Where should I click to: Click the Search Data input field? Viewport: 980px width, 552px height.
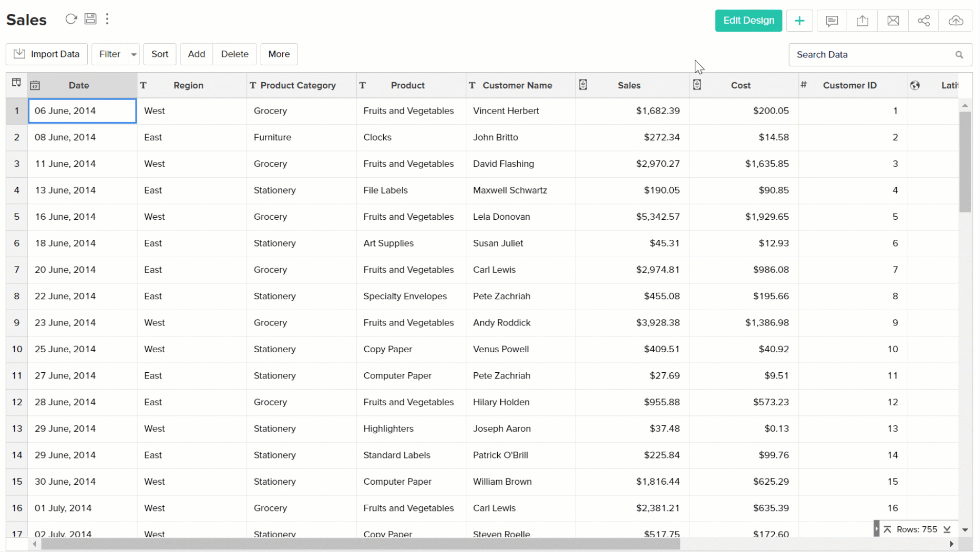872,54
